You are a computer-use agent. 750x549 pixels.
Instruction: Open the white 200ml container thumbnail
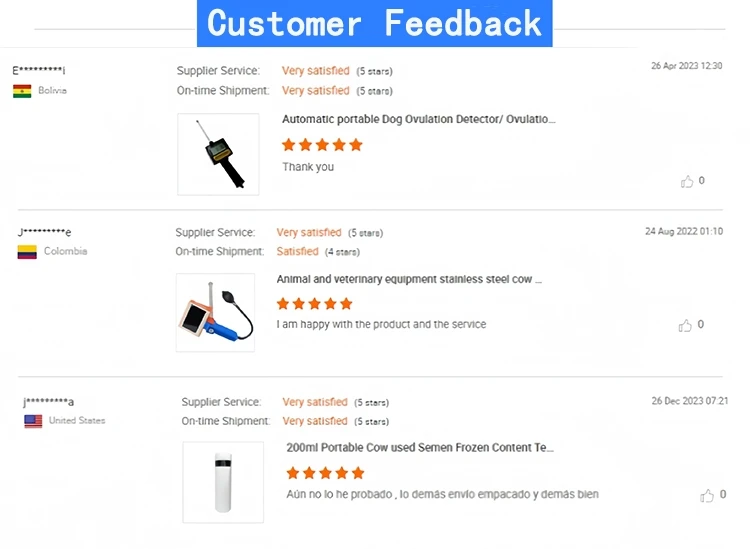coord(223,482)
